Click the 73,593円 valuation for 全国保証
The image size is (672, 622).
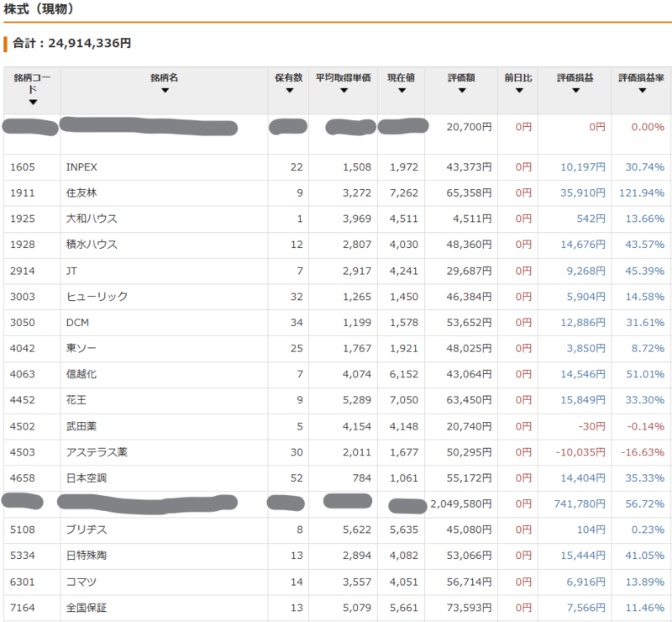pos(469,608)
